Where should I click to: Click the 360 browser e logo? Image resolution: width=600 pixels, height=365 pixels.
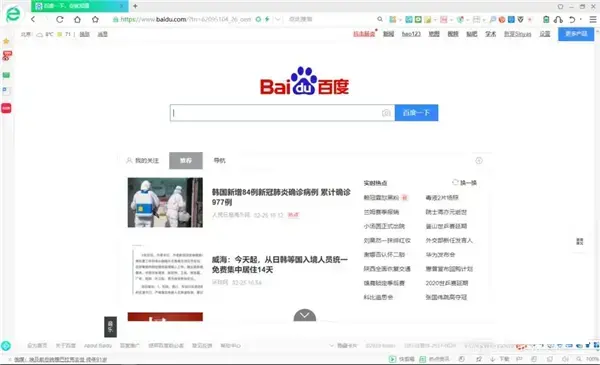pos(13,14)
